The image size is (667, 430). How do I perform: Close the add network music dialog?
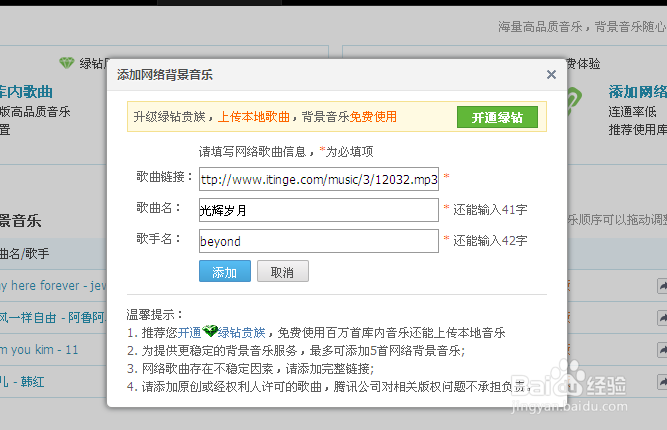551,75
